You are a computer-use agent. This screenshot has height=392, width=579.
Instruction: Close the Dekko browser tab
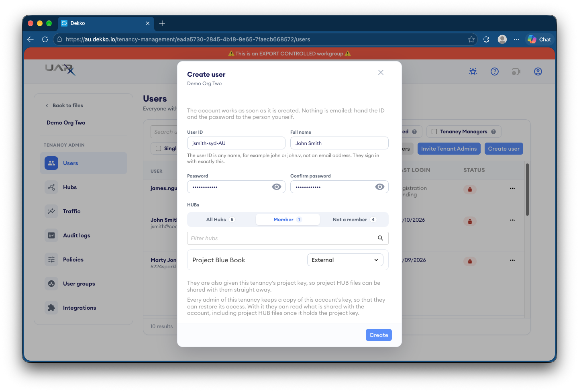point(148,23)
